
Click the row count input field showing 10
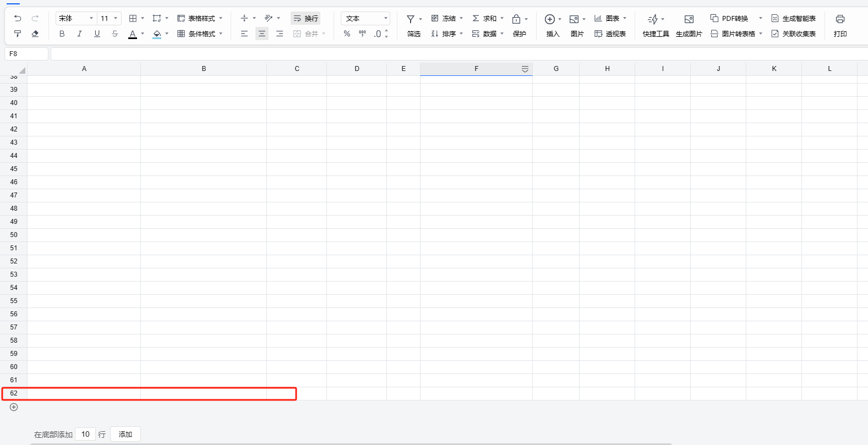pos(85,434)
